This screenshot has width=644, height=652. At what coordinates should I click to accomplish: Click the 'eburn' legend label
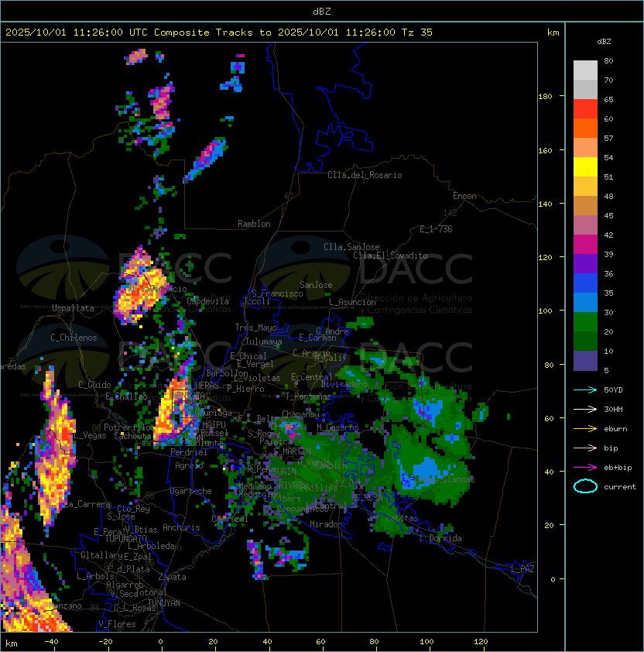(x=615, y=429)
